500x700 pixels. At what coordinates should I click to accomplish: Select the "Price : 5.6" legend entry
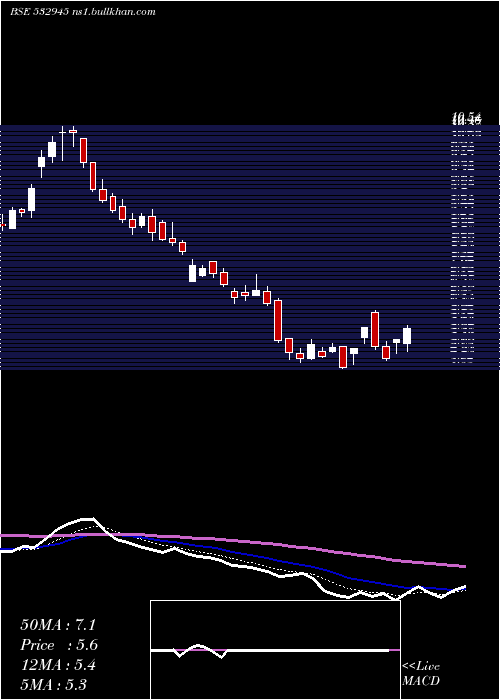pyautogui.click(x=59, y=645)
